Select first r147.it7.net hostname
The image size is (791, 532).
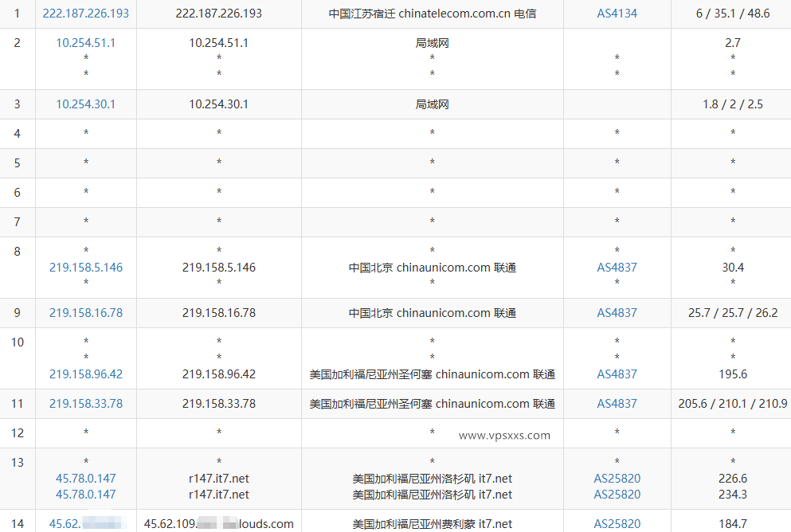click(219, 479)
